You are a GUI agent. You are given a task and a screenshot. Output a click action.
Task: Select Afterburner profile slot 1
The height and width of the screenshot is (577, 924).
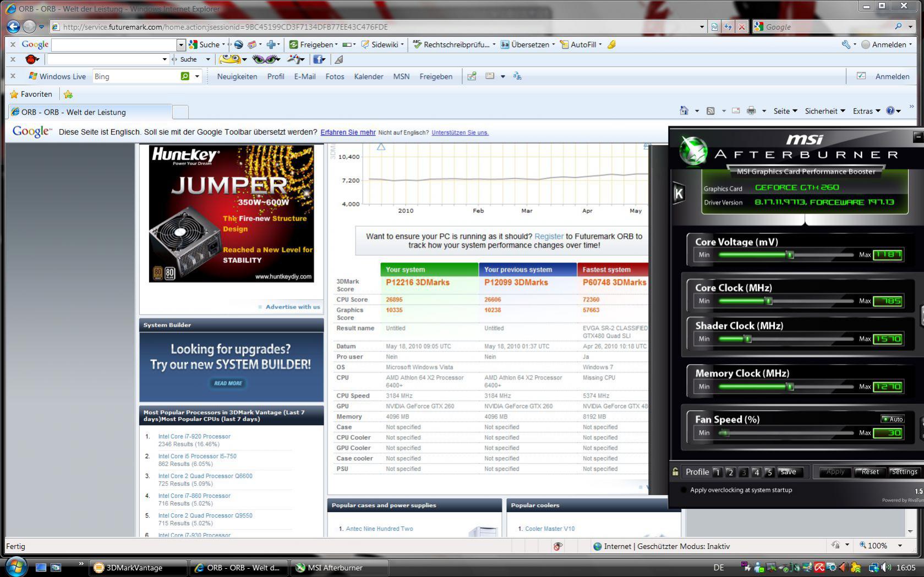[x=717, y=472]
